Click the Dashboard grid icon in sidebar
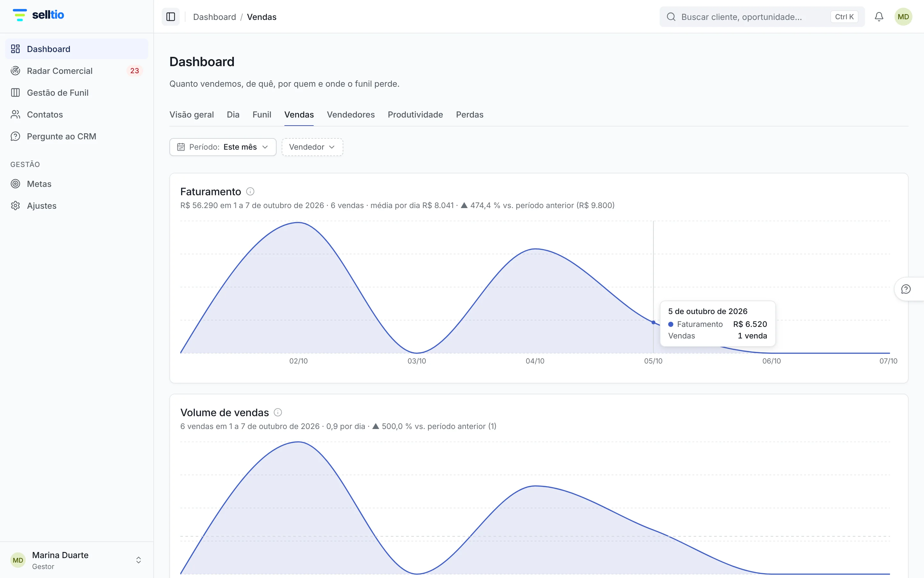 pos(15,49)
